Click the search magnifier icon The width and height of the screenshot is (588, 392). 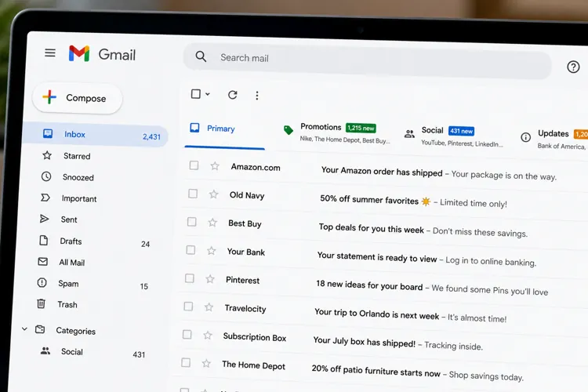[x=201, y=56]
